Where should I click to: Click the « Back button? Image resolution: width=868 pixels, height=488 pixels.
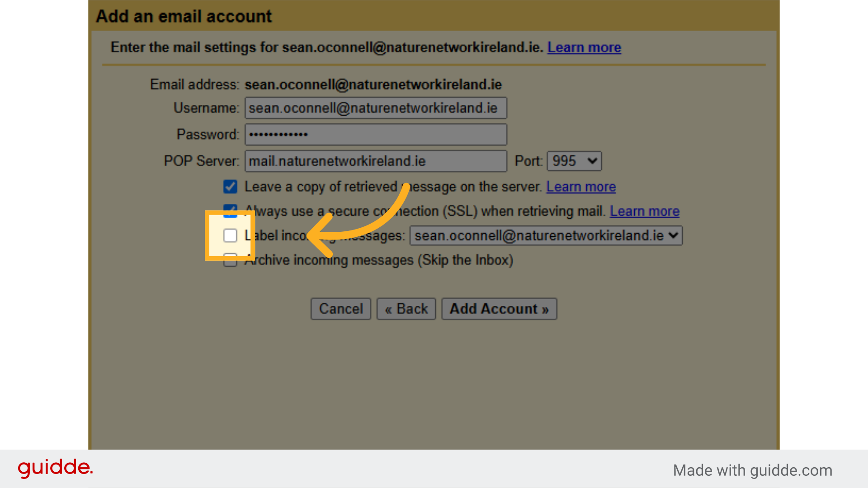pyautogui.click(x=406, y=309)
